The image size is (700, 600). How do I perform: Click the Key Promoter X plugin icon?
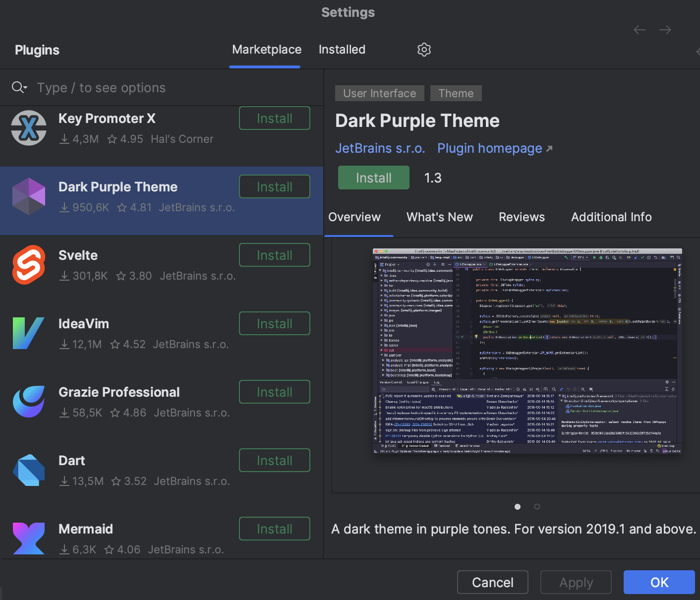pos(28,128)
